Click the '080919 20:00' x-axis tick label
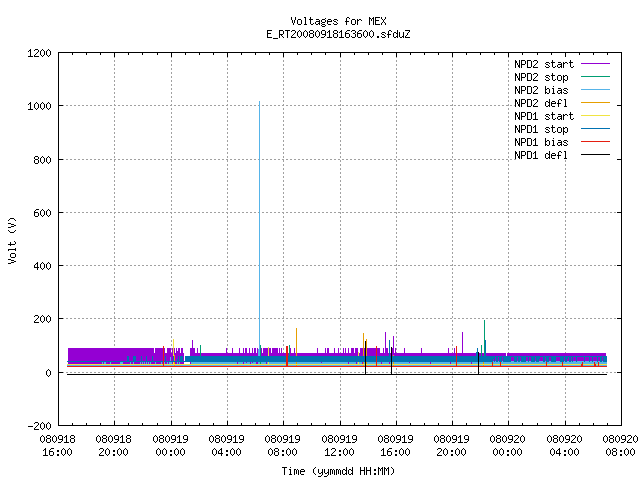 [451, 446]
